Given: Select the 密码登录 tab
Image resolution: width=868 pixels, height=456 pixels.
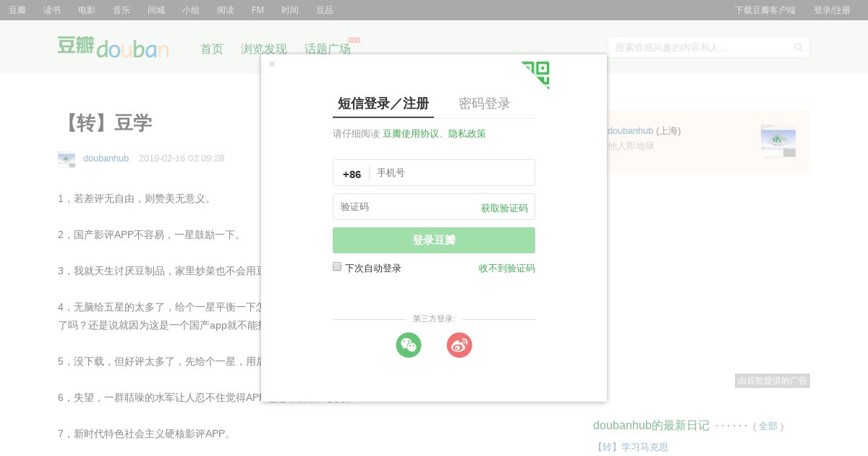Looking at the screenshot, I should coord(485,104).
